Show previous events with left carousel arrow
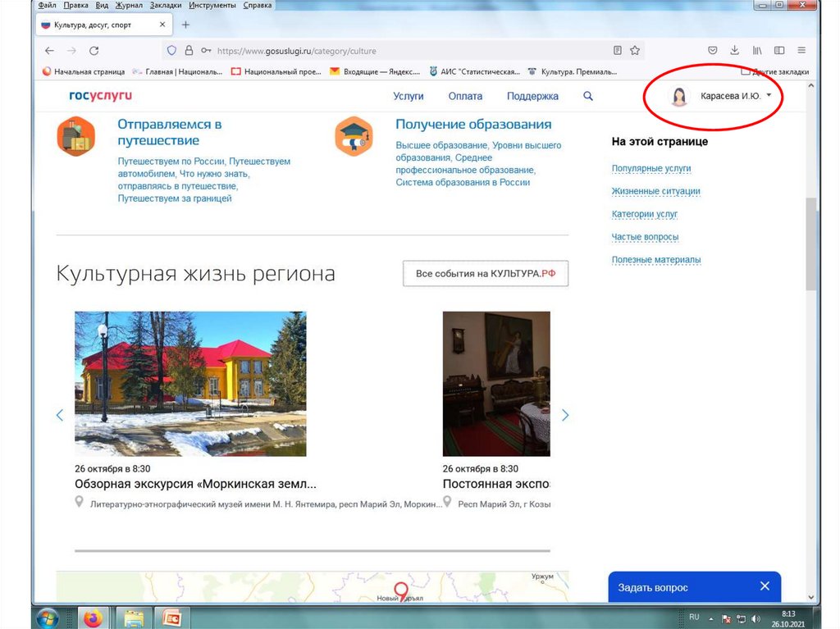This screenshot has height=629, width=840. coord(59,415)
